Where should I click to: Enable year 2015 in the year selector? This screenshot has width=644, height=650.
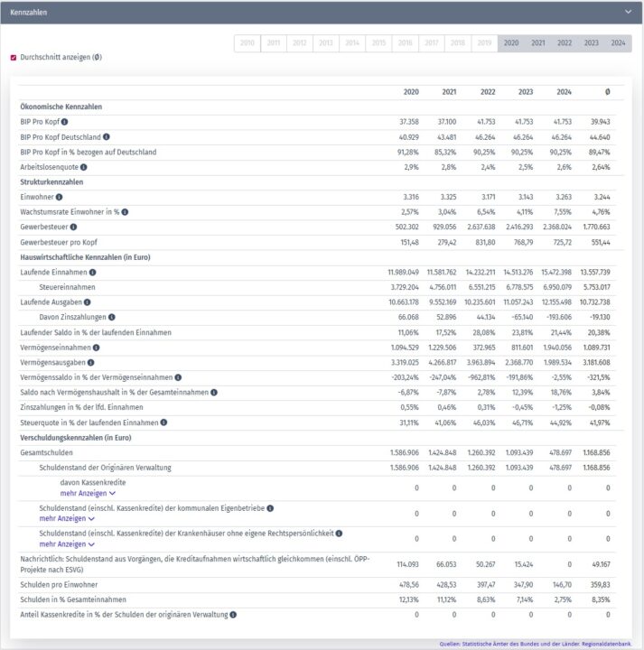378,43
